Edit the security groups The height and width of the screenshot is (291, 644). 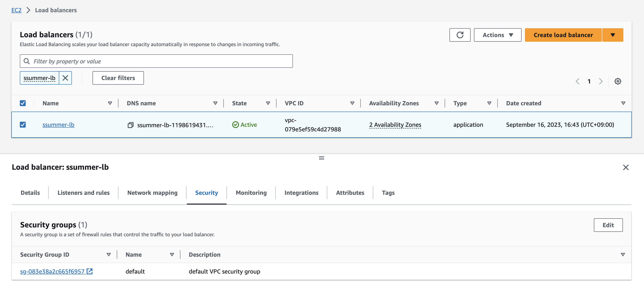click(608, 225)
